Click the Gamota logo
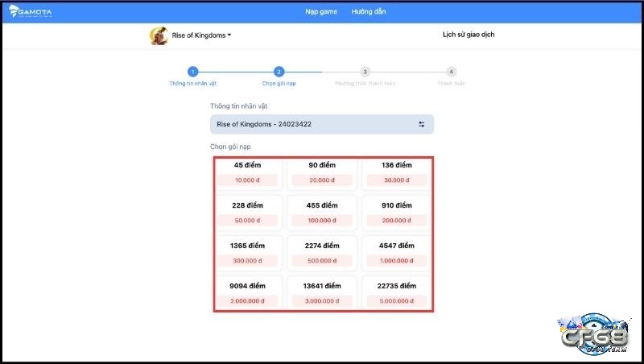The image size is (644, 364). (31, 11)
